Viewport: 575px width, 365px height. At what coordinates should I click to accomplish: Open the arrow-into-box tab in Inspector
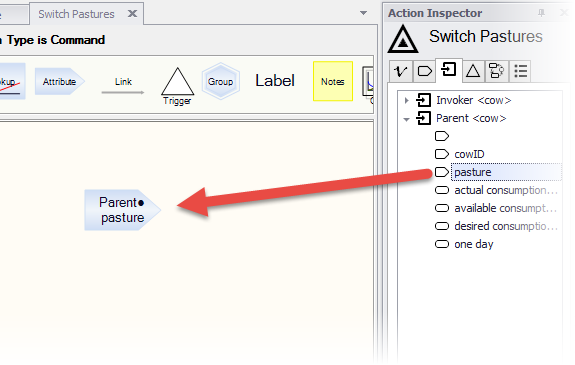click(x=448, y=69)
